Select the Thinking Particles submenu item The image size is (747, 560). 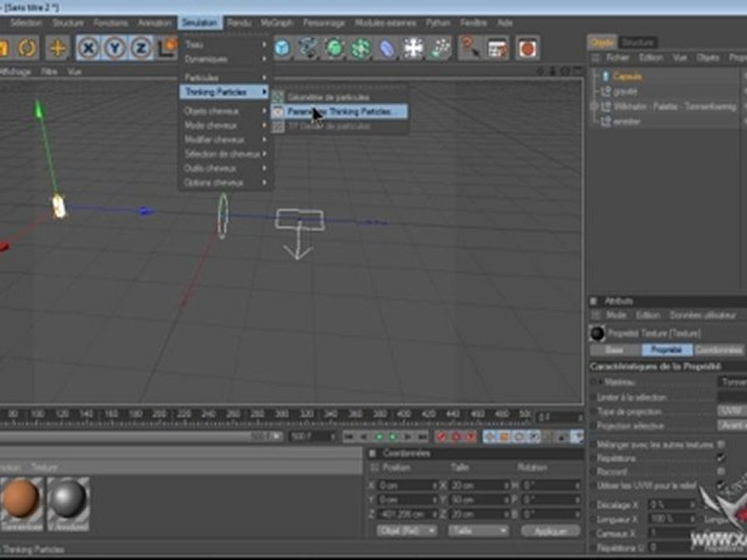pos(224,92)
